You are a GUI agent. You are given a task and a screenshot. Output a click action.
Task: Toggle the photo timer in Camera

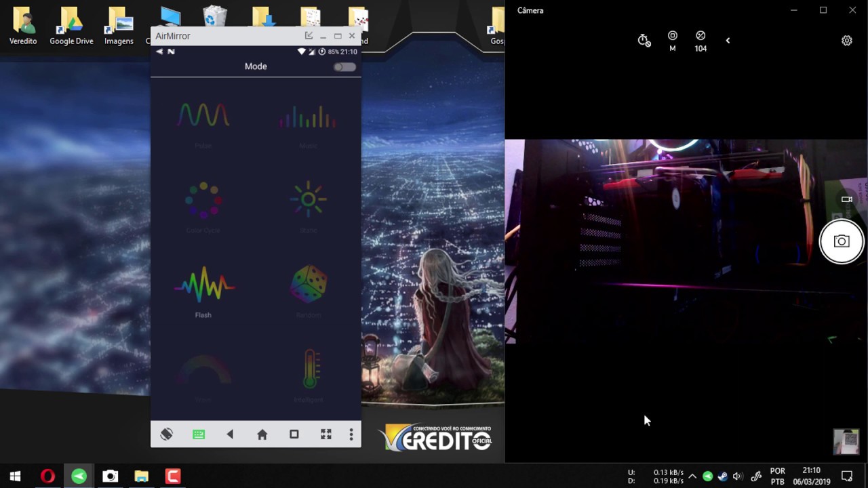click(644, 41)
